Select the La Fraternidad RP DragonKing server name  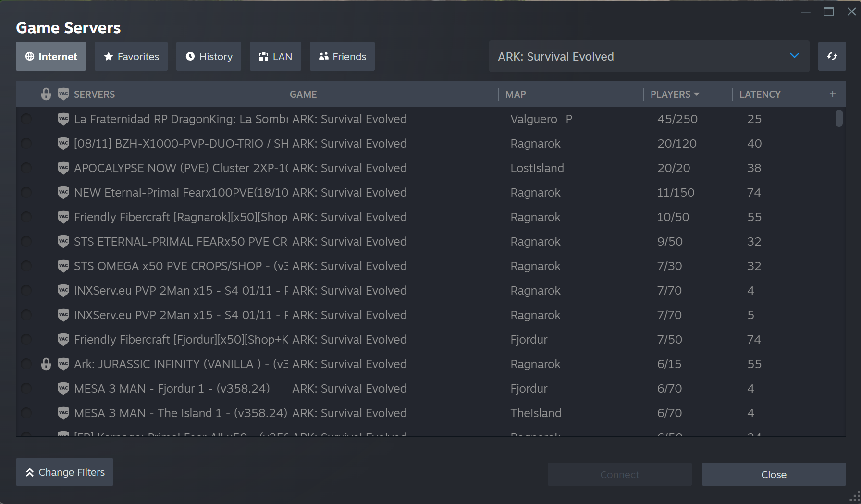pyautogui.click(x=181, y=119)
